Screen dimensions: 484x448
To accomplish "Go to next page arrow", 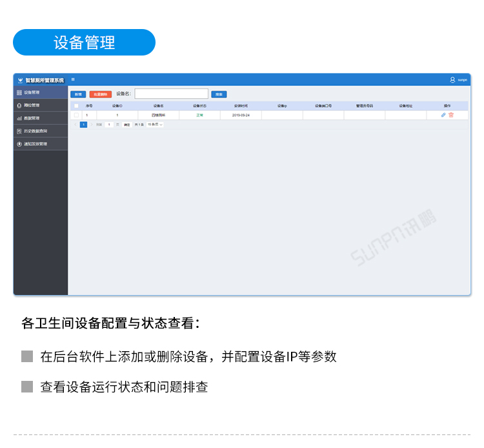I will [x=92, y=125].
